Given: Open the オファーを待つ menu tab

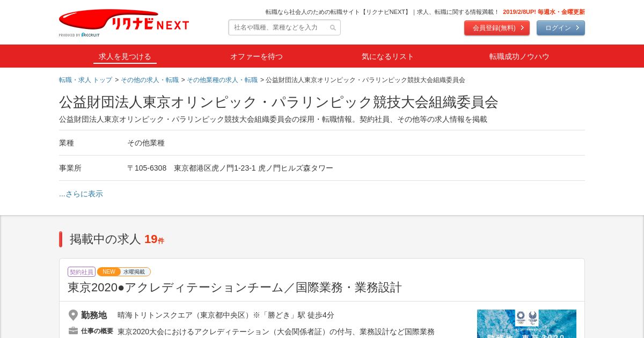Looking at the screenshot, I should (x=257, y=56).
